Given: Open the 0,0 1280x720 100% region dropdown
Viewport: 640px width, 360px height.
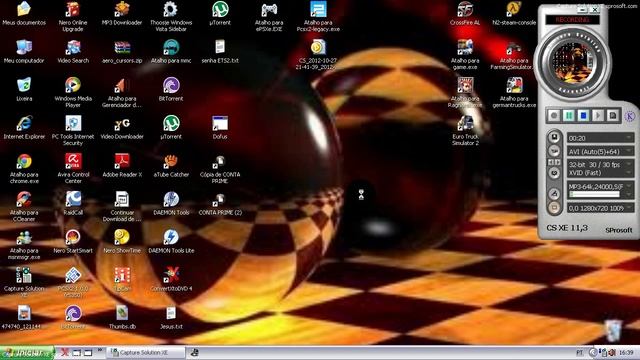Looking at the screenshot, I should tap(629, 208).
